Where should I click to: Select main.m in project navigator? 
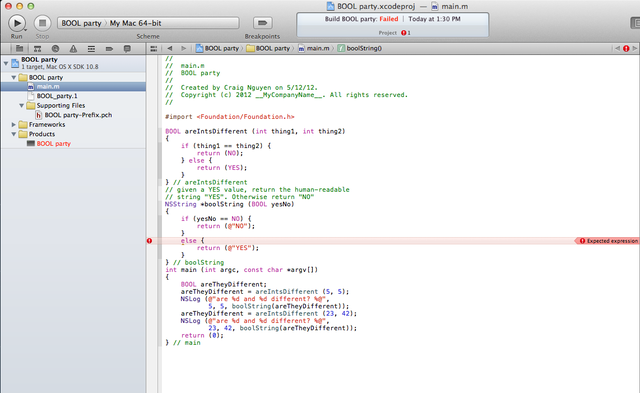pyautogui.click(x=73, y=87)
